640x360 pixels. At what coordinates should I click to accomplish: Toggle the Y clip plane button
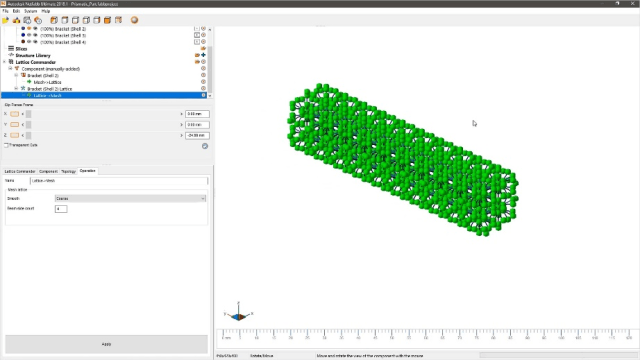pos(15,124)
